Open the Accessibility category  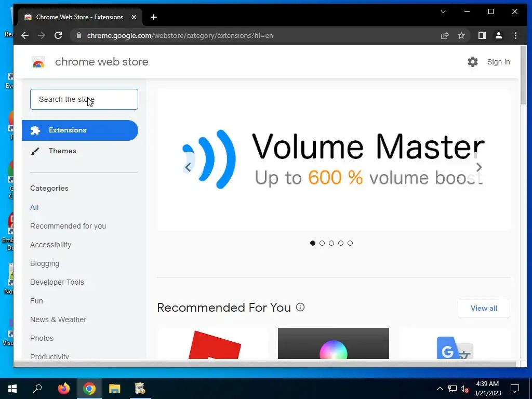click(50, 245)
